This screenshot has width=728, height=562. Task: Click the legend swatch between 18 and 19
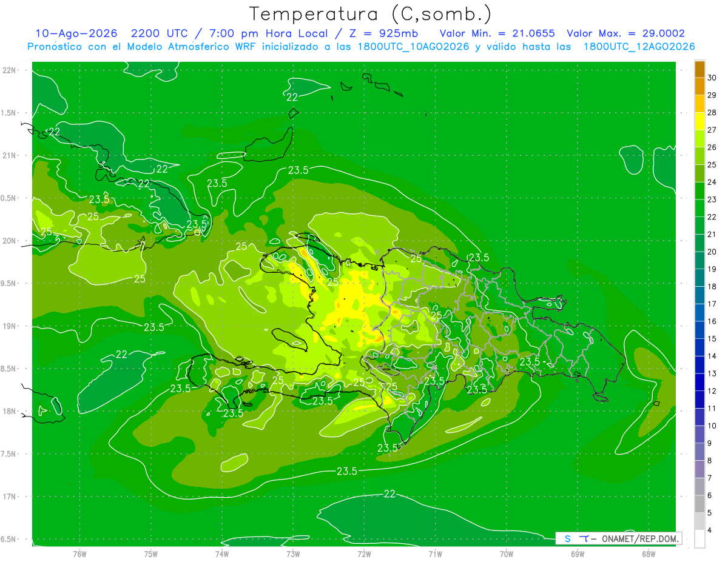699,278
